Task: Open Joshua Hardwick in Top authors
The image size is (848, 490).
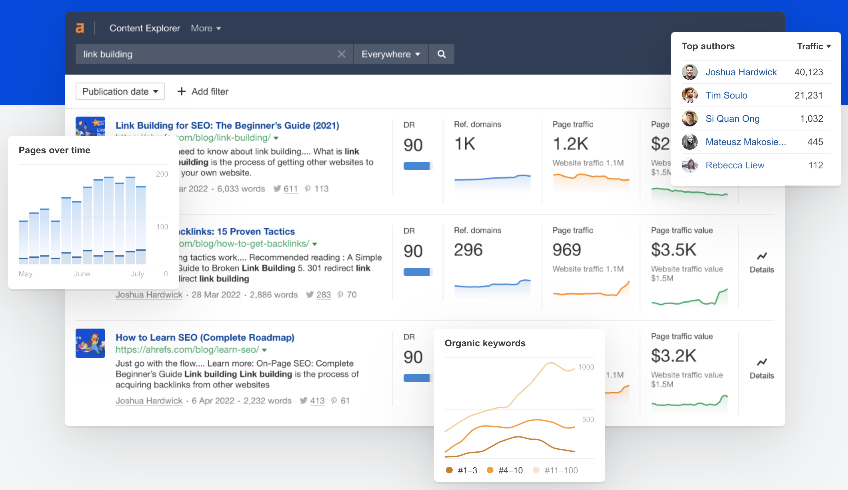Action: 741,72
